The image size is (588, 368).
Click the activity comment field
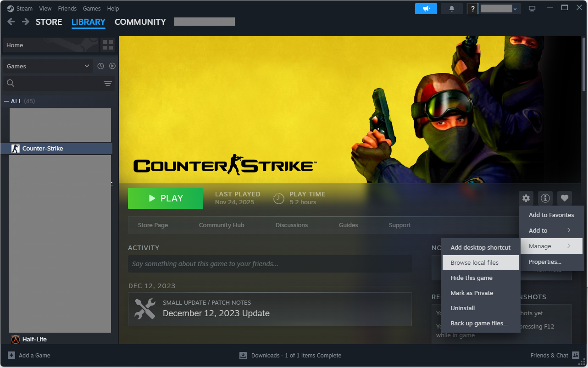270,264
